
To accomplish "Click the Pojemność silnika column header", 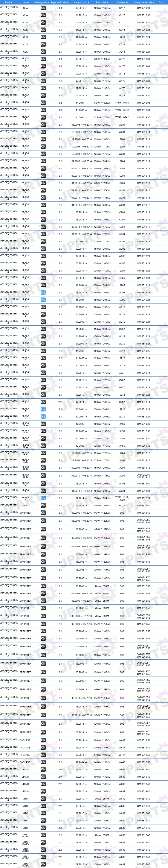I will (60, 2).
